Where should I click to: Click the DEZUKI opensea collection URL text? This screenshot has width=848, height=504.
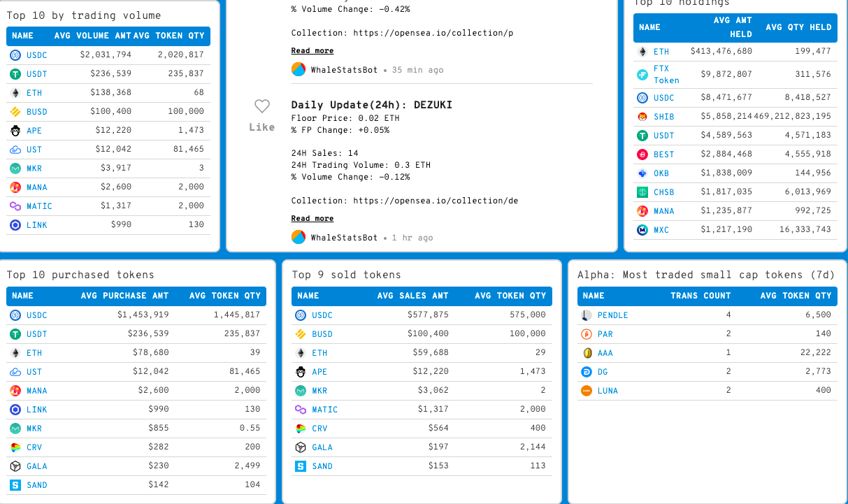[x=436, y=201]
